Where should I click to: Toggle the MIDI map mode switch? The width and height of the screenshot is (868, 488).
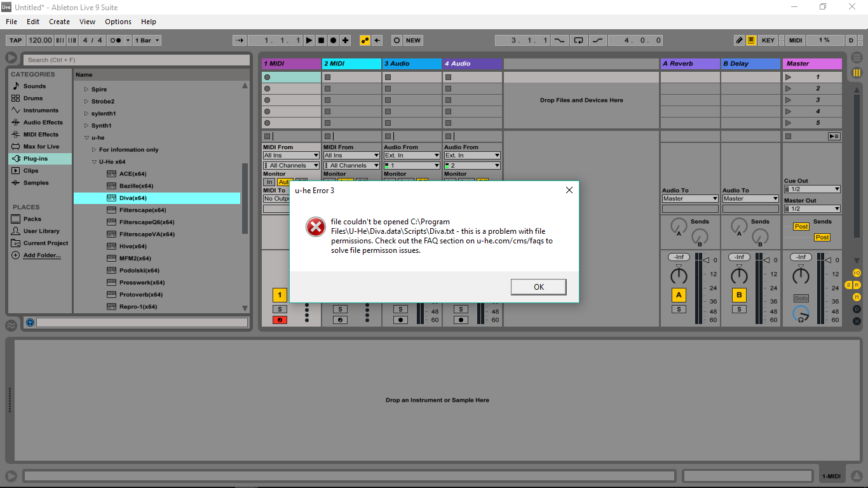(796, 40)
